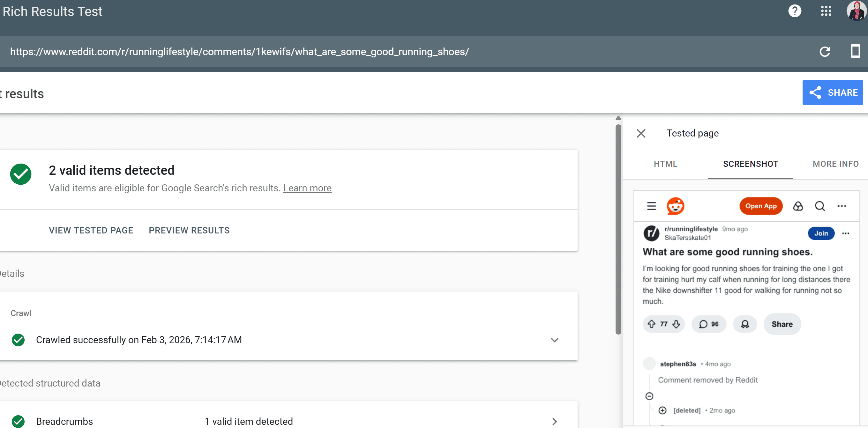Click the refresh test icon
This screenshot has height=428, width=868.
[825, 52]
